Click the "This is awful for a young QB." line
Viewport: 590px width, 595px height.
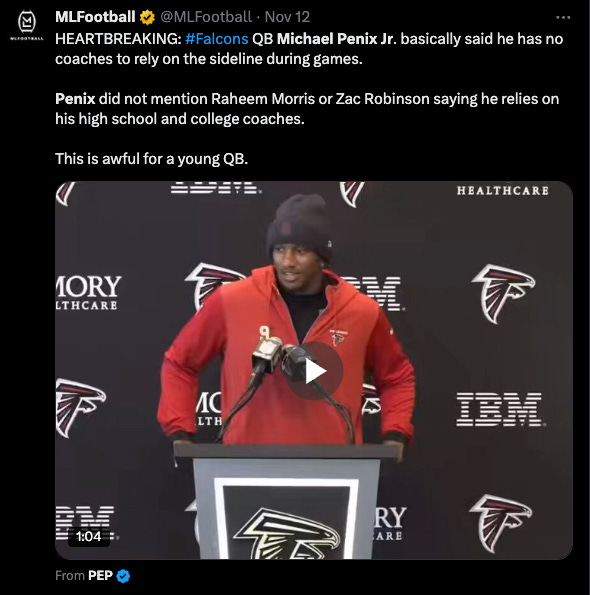coord(151,159)
